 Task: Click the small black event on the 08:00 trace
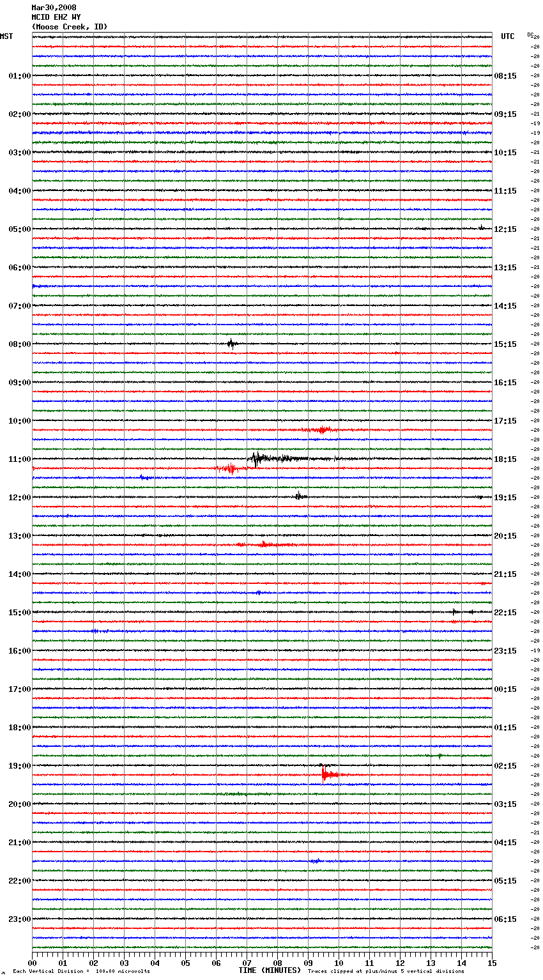[x=232, y=344]
